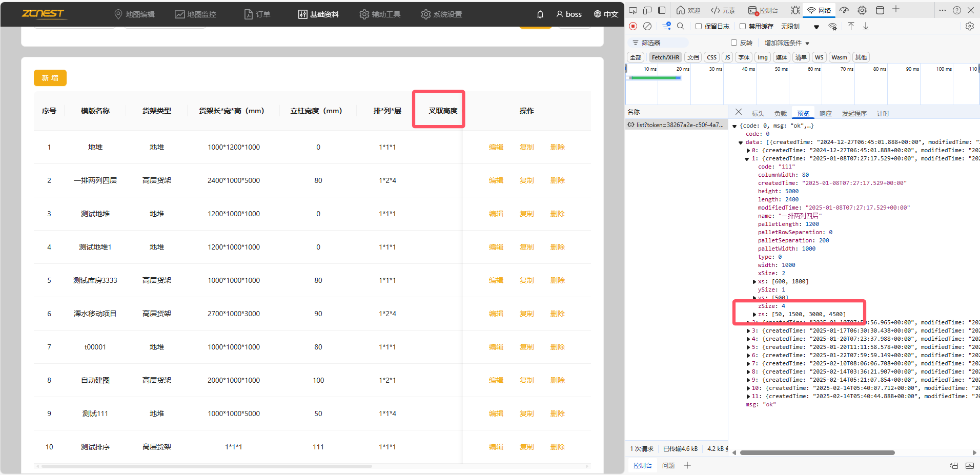This screenshot has width=980, height=475.
Task: Open the 地图编辑 menu
Action: pos(134,14)
